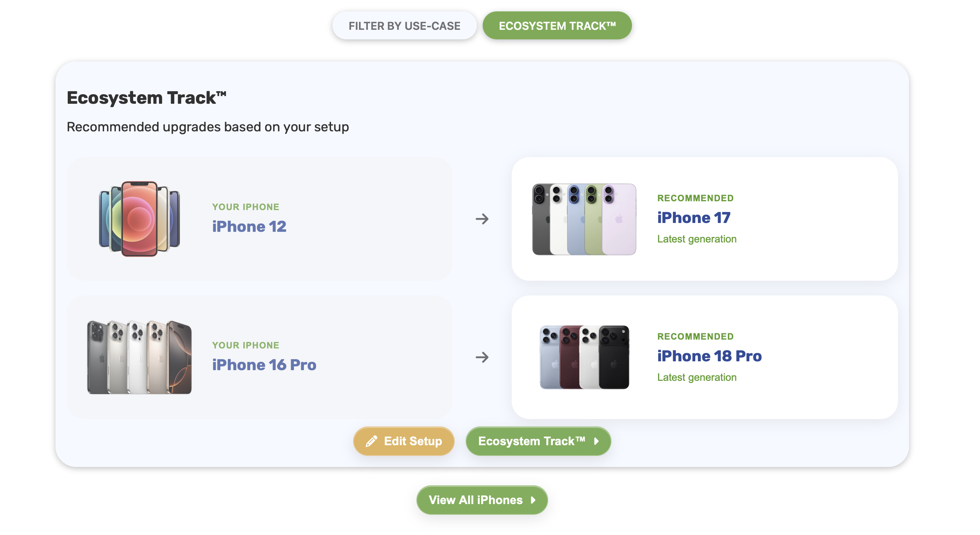Switch to Filter By Use-Case tab
This screenshot has width=980, height=535.
click(404, 25)
